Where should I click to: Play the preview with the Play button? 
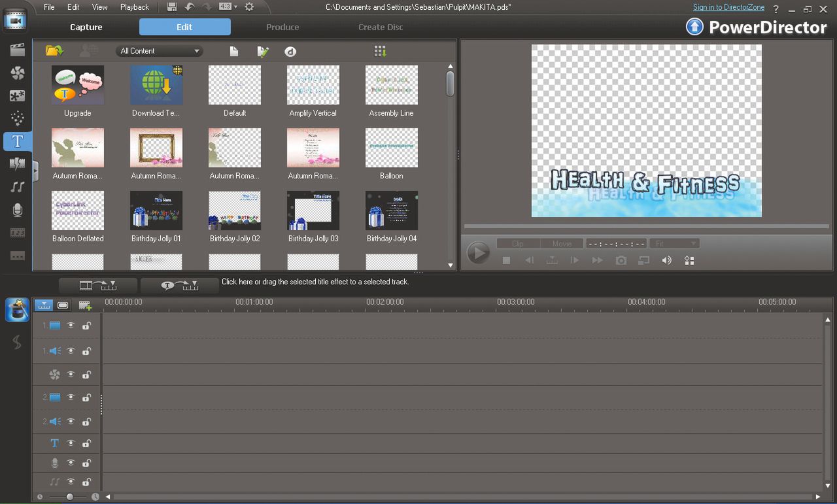(478, 252)
